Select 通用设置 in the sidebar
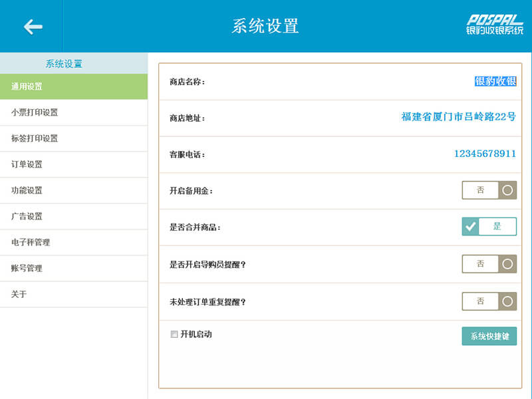The width and height of the screenshot is (532, 399). coord(73,86)
